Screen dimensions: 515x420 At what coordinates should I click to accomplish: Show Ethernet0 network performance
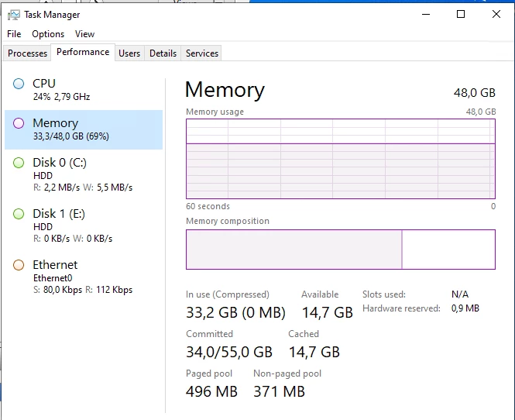[x=84, y=277]
